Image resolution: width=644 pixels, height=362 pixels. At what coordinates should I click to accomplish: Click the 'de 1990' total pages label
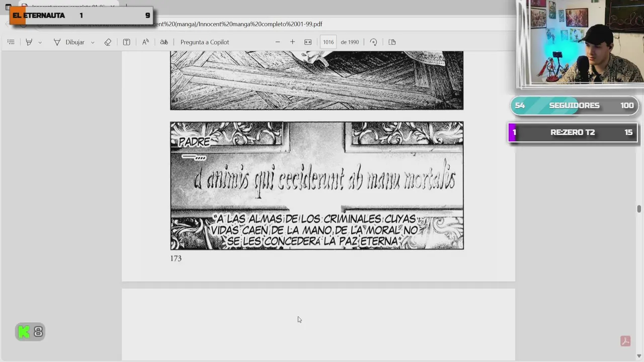click(x=350, y=42)
